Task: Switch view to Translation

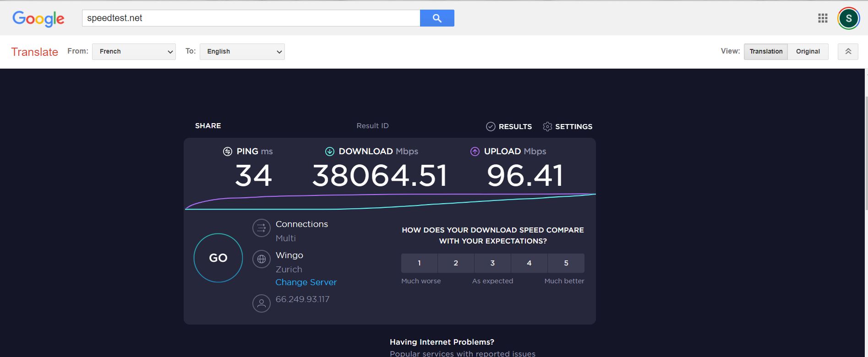Action: click(766, 51)
